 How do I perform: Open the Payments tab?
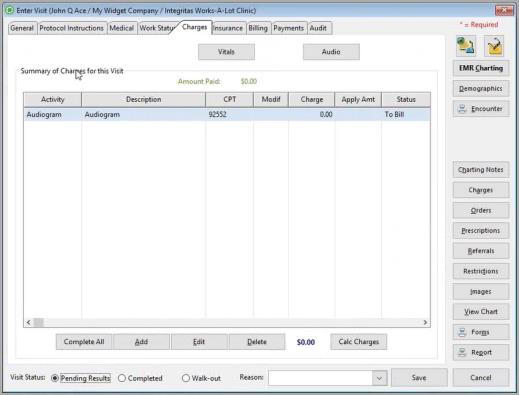point(289,28)
